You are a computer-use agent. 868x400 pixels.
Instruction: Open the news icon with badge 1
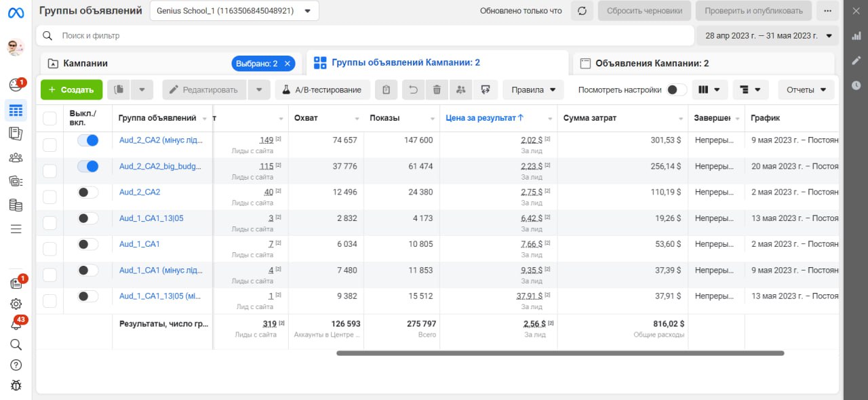coord(16,283)
